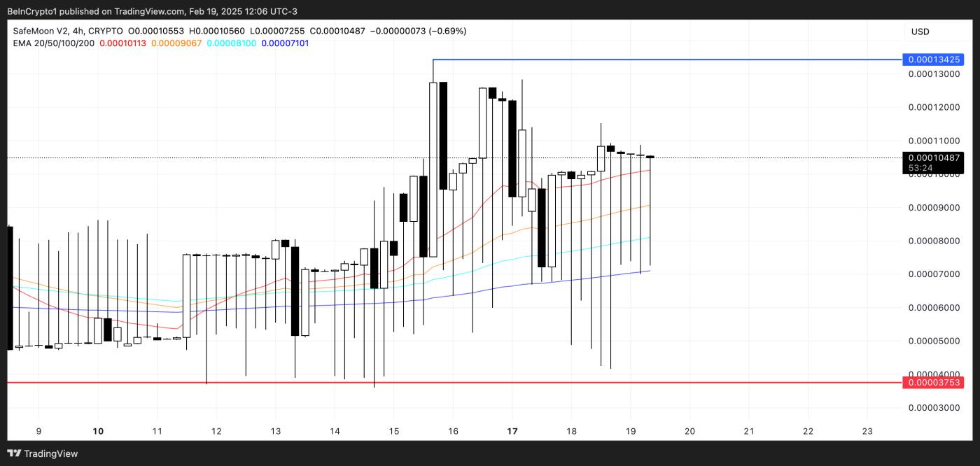
Task: Select the orange EMA value 0.00009067
Action: [177, 43]
